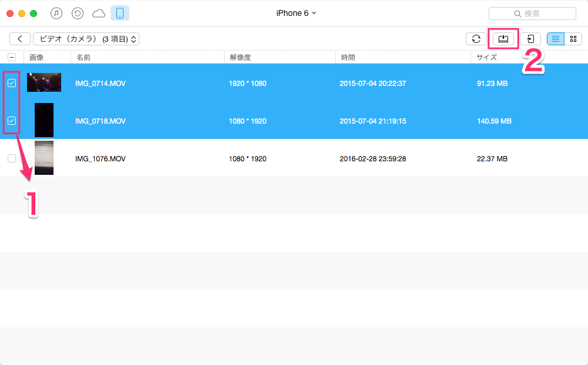Screen dimensions: 588x365
Task: Click the resolution cell of IMG_0718.MOV
Action: click(x=248, y=121)
